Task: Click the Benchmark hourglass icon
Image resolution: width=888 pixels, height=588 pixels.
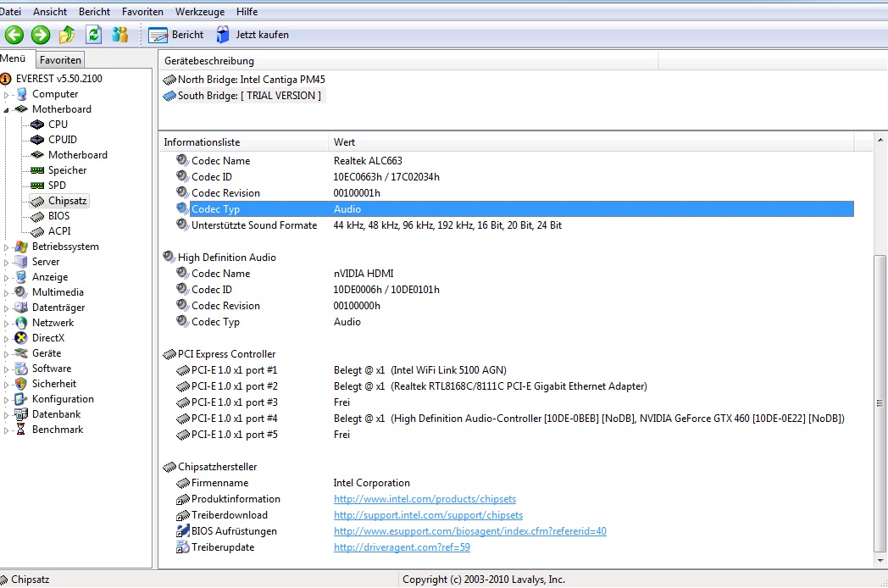Action: coord(21,430)
